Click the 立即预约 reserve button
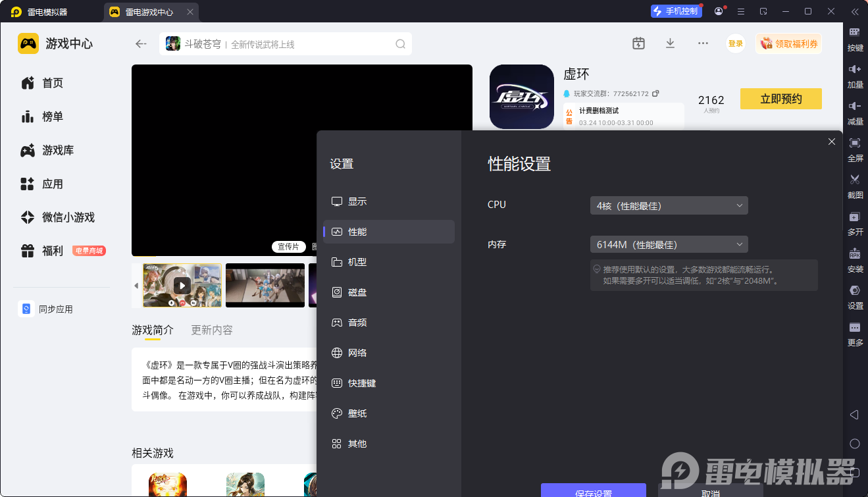The height and width of the screenshot is (497, 868). coord(780,99)
